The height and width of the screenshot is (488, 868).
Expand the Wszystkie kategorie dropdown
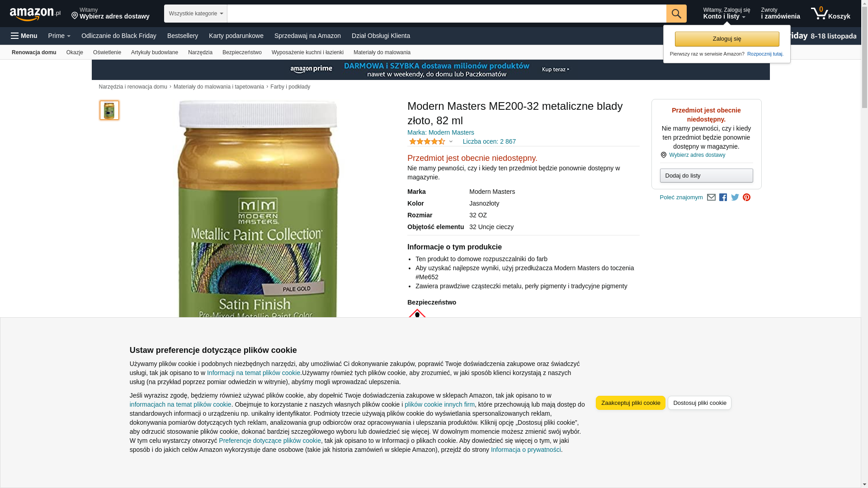tap(196, 14)
